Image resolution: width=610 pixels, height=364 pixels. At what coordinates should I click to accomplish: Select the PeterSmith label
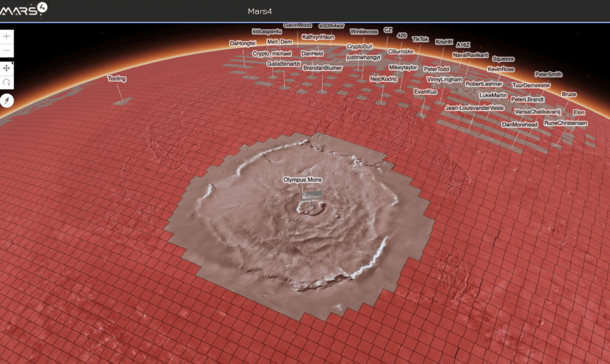pyautogui.click(x=548, y=74)
